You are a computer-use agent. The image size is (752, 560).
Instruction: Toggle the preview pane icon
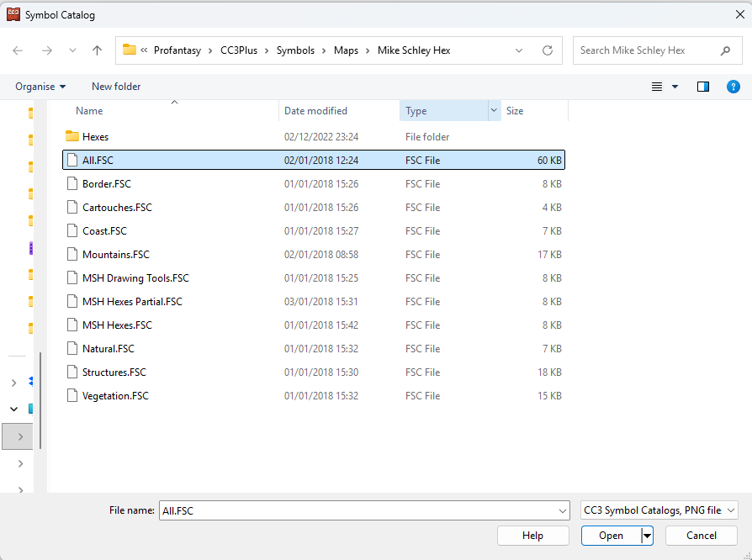703,87
